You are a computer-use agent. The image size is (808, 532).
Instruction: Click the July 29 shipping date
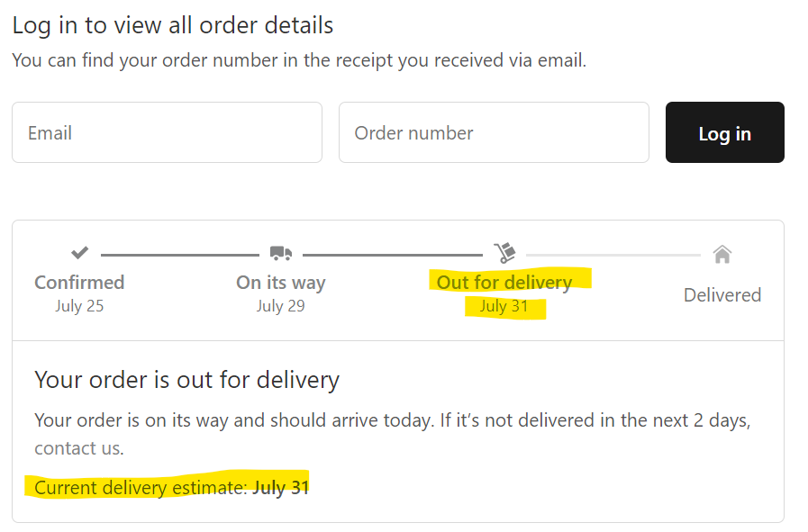pyautogui.click(x=280, y=306)
